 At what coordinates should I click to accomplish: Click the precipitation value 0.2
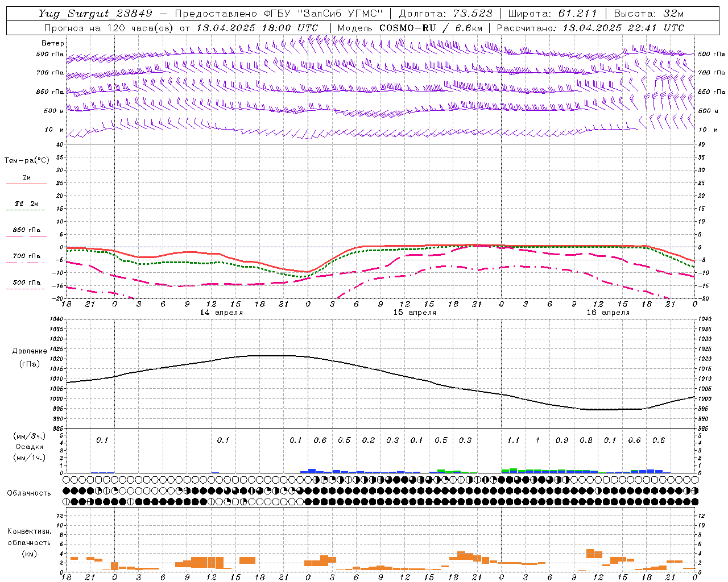coord(369,440)
